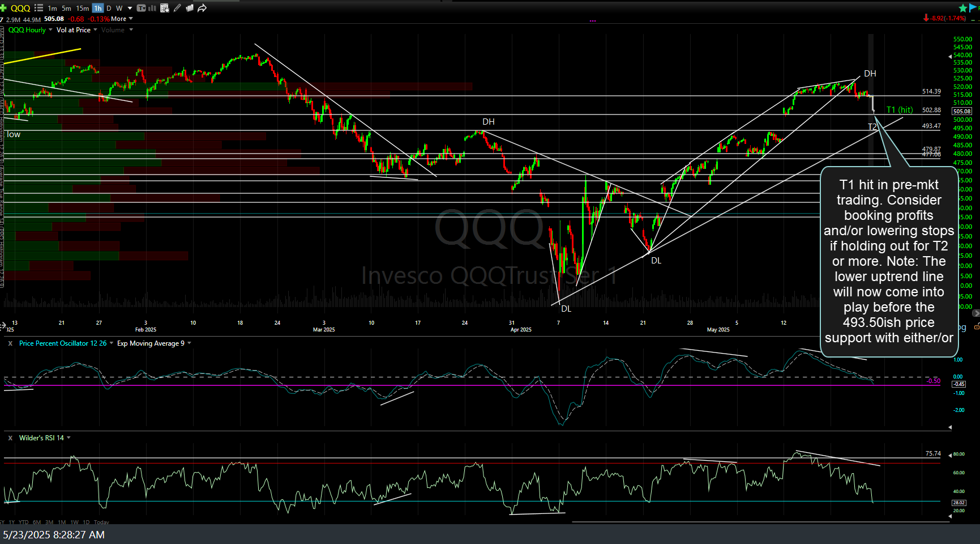Open the watchlist/symbol list icon
The width and height of the screenshot is (980, 544).
[38, 7]
